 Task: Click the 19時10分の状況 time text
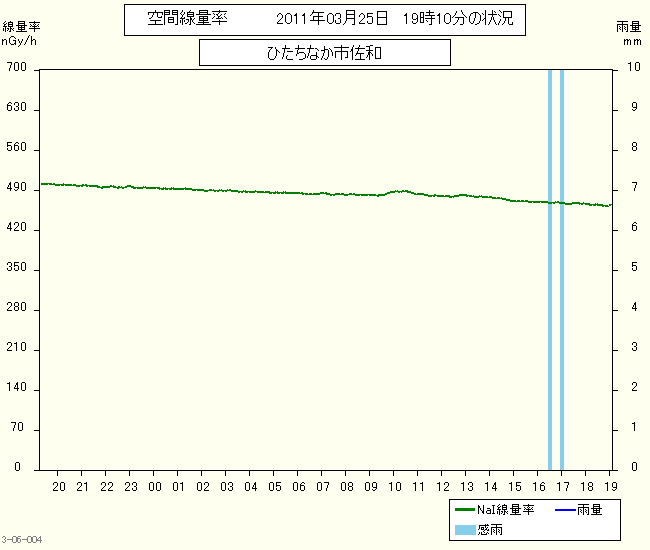point(458,19)
